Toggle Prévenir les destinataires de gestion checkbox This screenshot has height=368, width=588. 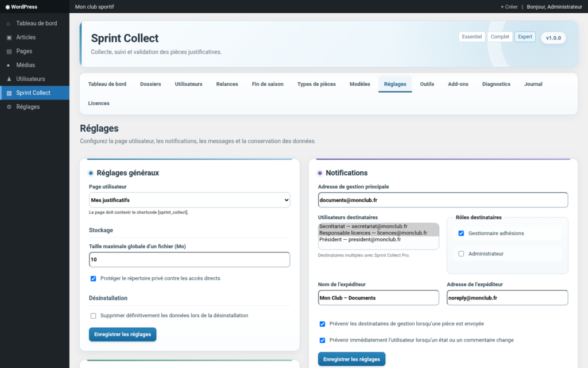323,324
